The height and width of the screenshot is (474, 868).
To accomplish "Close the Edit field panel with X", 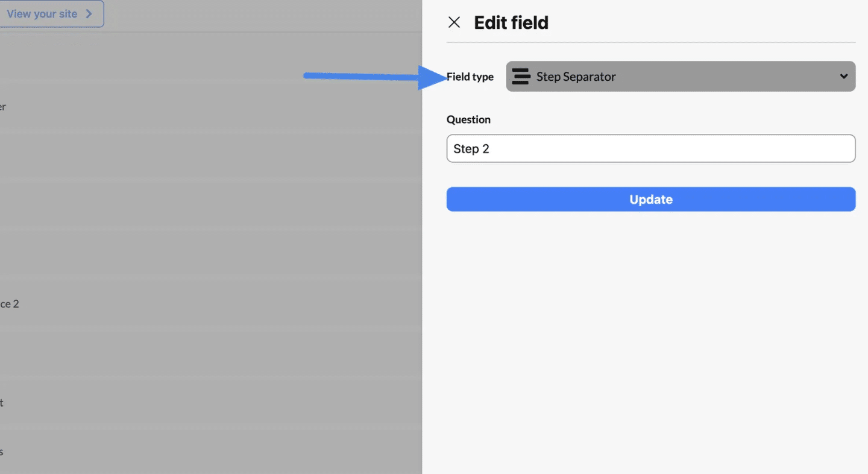I will coord(454,23).
